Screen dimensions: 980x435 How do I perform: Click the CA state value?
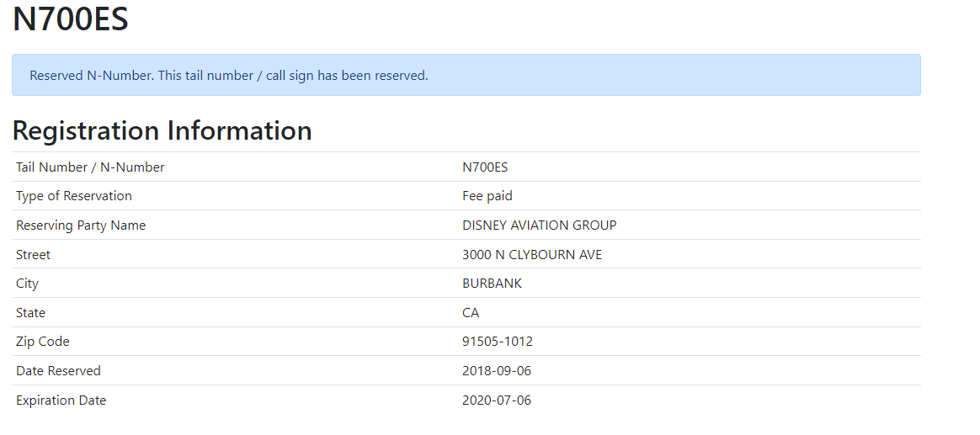click(471, 312)
